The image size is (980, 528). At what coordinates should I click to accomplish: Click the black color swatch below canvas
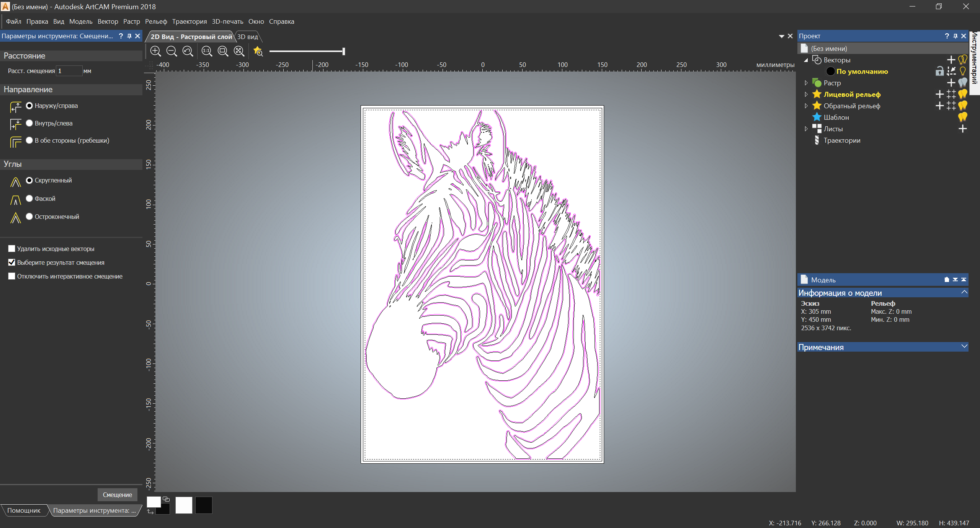pos(204,505)
